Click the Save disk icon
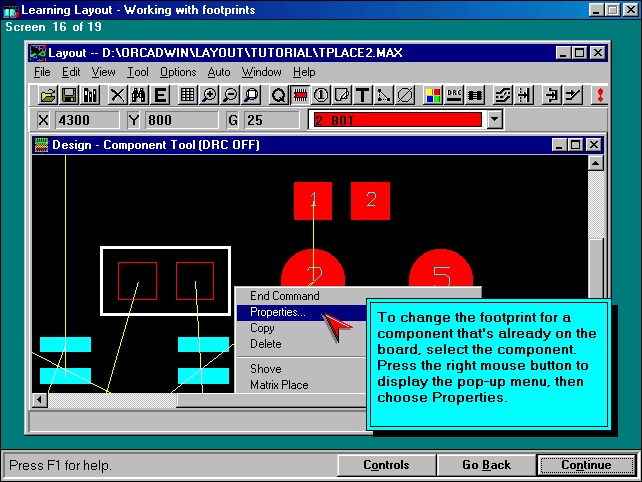This screenshot has width=642, height=482. (x=69, y=95)
